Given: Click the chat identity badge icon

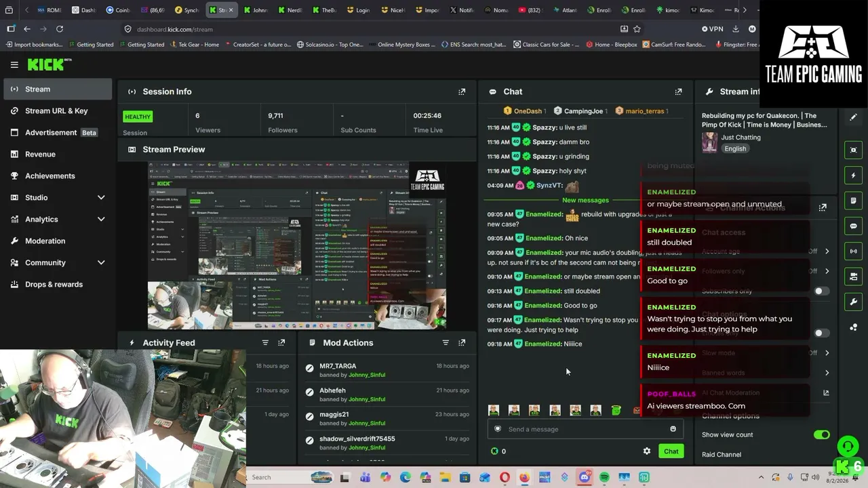Looking at the screenshot, I should tap(498, 429).
